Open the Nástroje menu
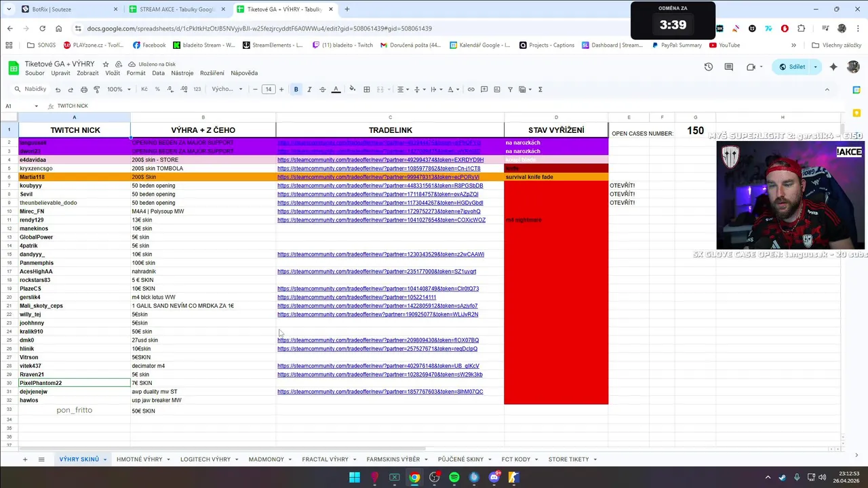Screen dimensions: 868x488 click(182, 73)
